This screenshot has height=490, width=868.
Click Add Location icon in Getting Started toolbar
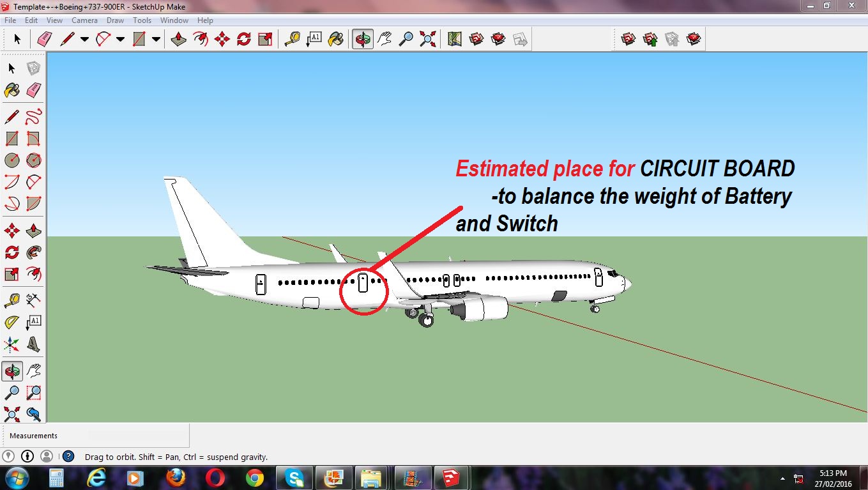(454, 40)
